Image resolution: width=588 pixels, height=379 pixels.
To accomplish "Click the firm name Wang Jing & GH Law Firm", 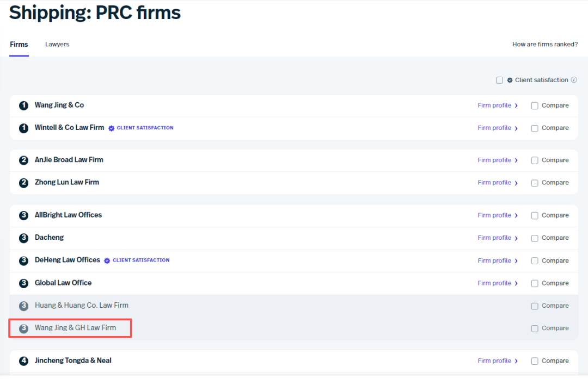I will pyautogui.click(x=75, y=328).
